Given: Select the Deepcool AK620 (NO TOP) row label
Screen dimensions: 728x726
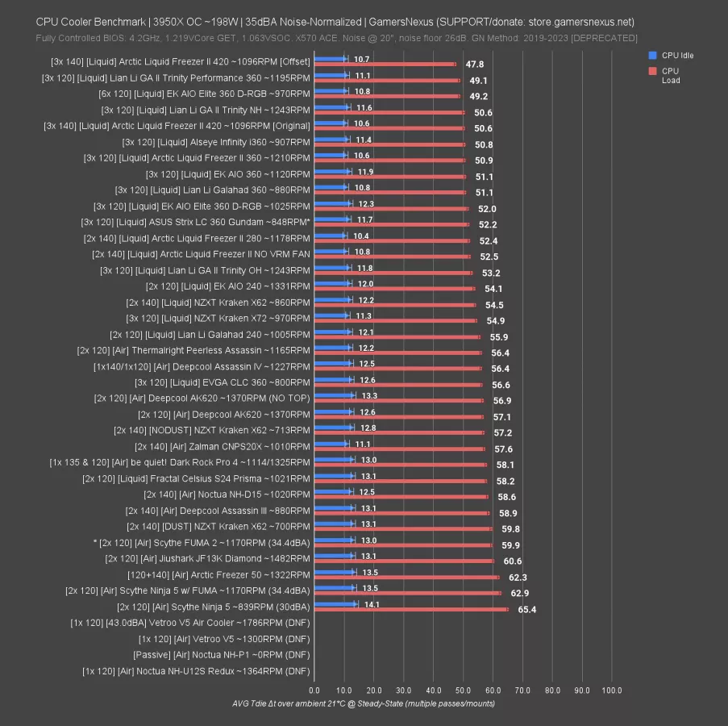Looking at the screenshot, I should pos(202,398).
